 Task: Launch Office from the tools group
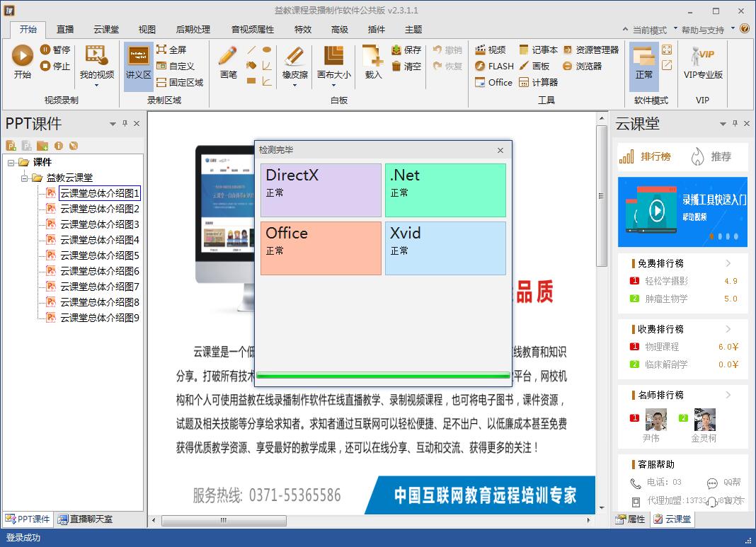tap(493, 82)
